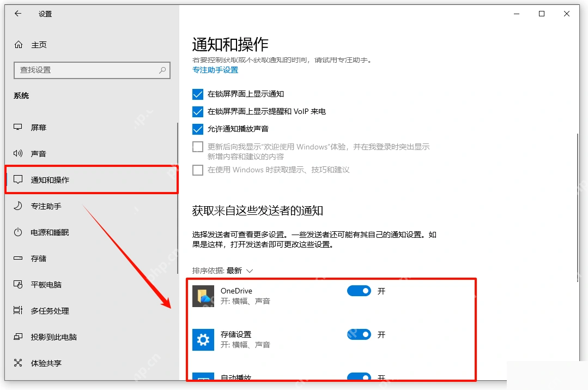
Task: Check 更新后向我显示欢迎使用 Windows 体验
Action: coord(198,146)
